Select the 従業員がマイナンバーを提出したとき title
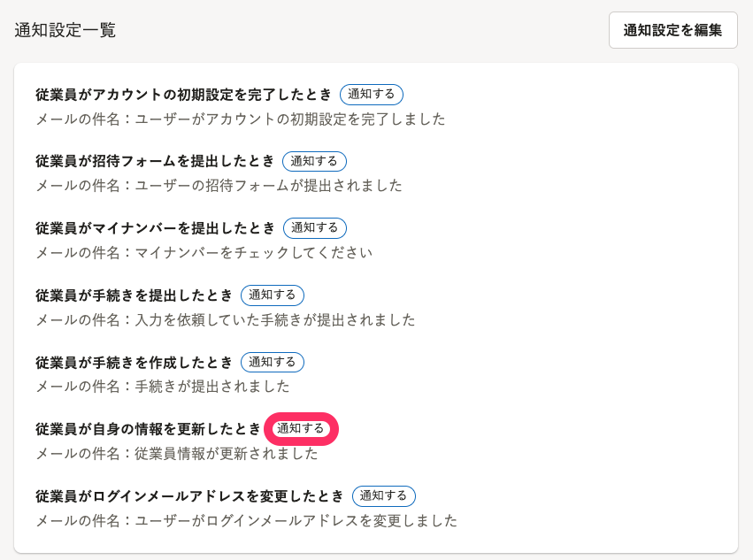This screenshot has width=753, height=560. tap(156, 228)
